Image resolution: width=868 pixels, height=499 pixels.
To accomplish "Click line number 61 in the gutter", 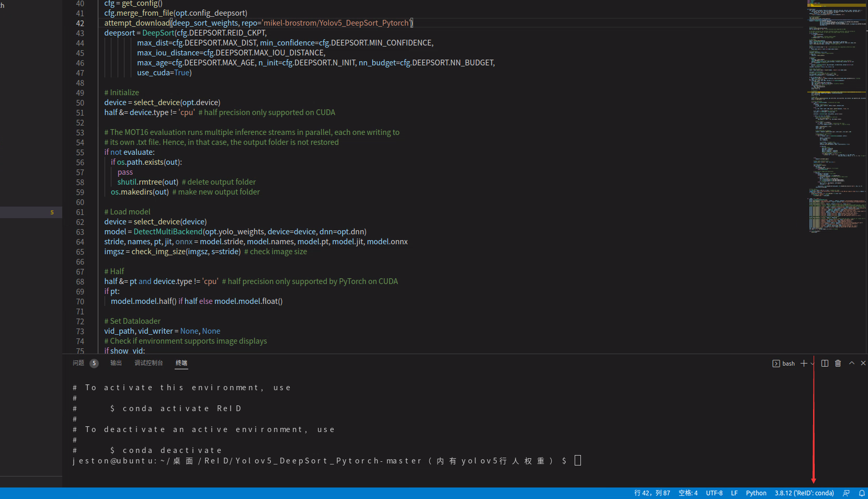I will (x=80, y=212).
